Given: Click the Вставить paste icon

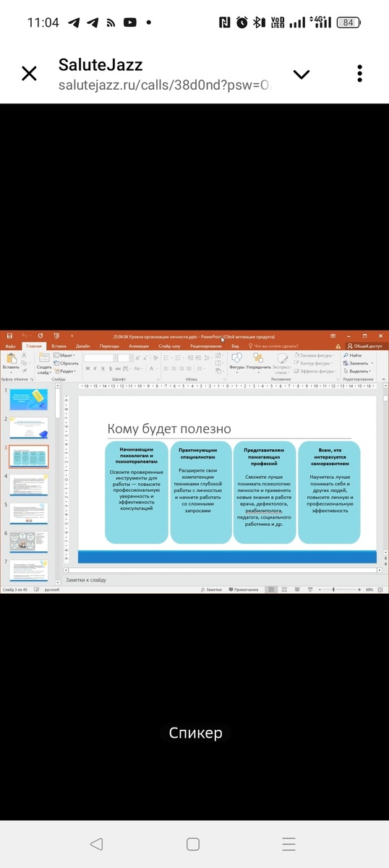Looking at the screenshot, I should click(11, 360).
